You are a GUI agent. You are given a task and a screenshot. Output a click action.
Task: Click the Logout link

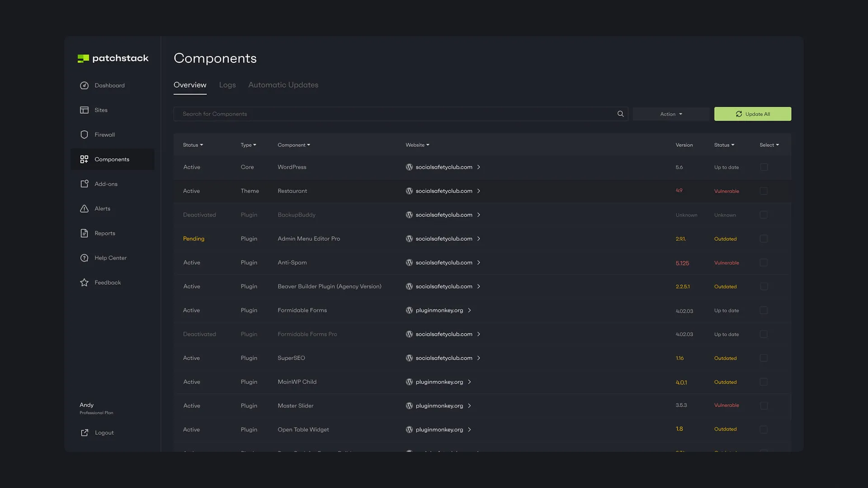104,433
